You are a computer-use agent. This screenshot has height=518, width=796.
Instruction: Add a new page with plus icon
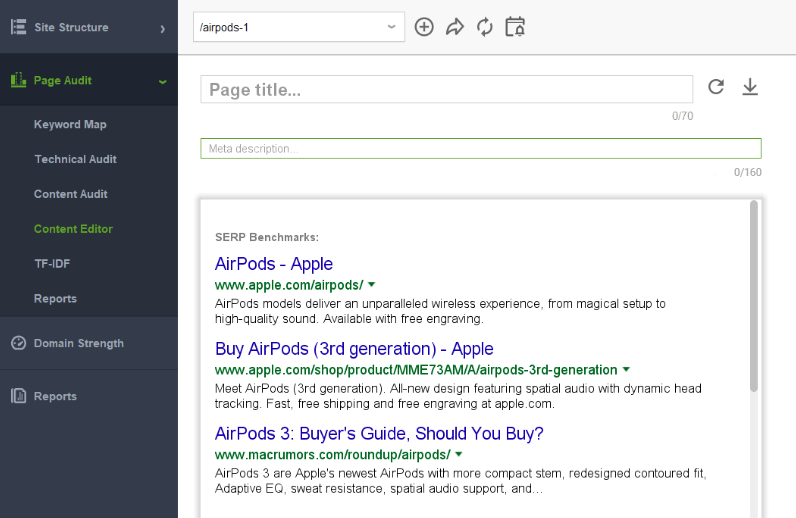pyautogui.click(x=424, y=27)
